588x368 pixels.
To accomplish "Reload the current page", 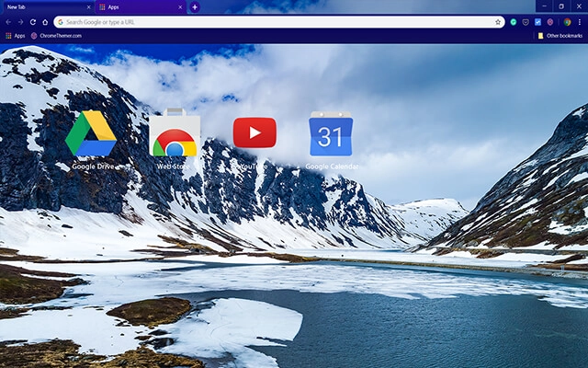I will pos(33,22).
